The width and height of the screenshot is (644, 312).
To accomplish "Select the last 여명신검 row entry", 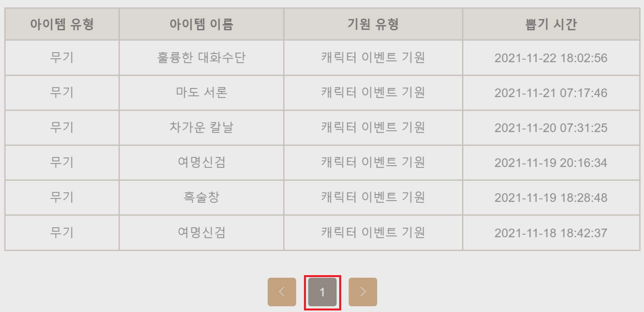I will click(201, 232).
